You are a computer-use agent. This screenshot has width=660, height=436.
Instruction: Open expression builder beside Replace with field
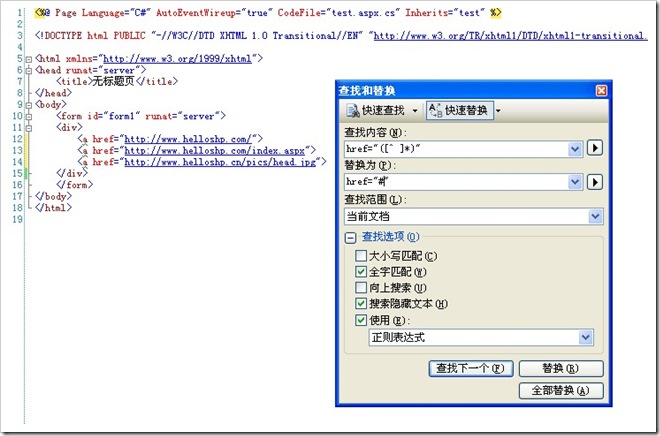pyautogui.click(x=595, y=182)
